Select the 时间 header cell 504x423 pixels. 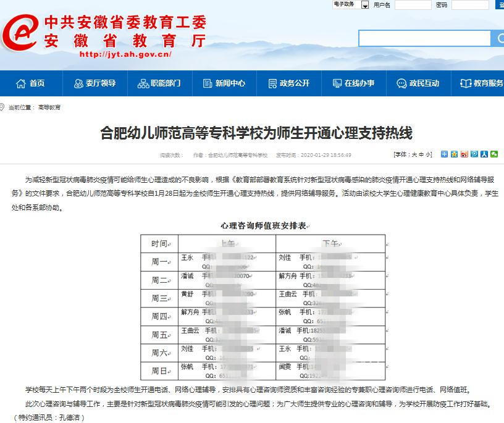(x=159, y=244)
